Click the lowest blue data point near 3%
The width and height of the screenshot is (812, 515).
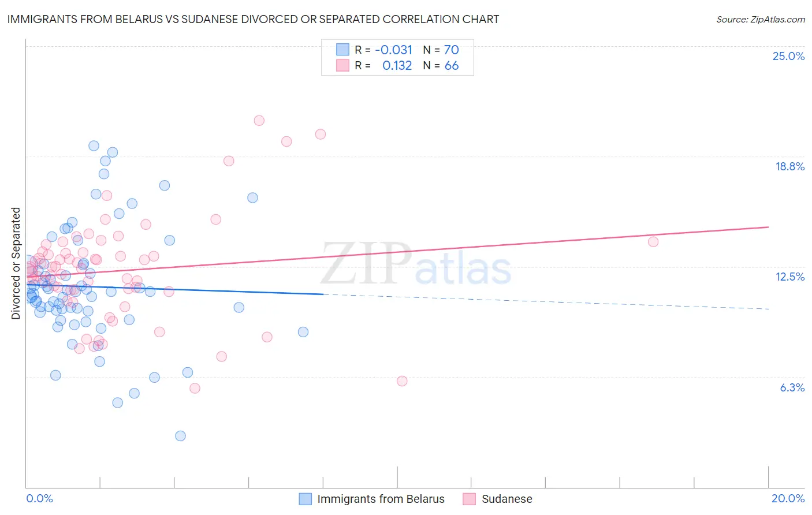180,436
